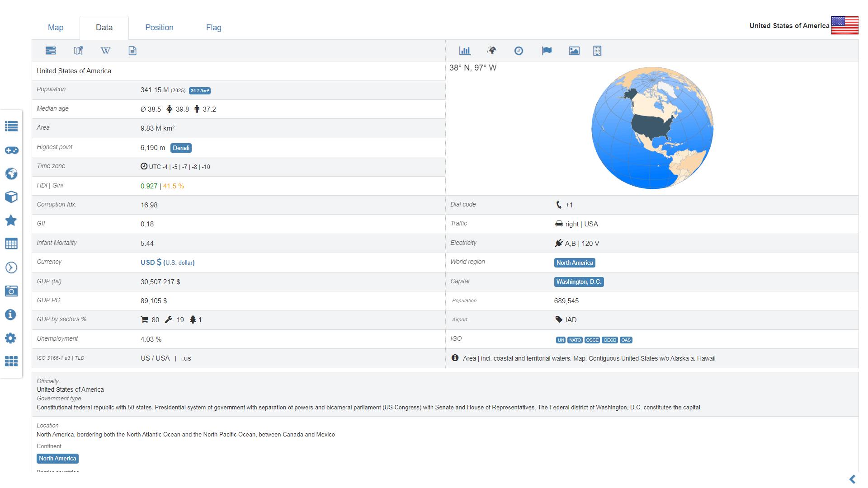Click the bar chart statistics icon
The image size is (868, 488).
(x=465, y=51)
